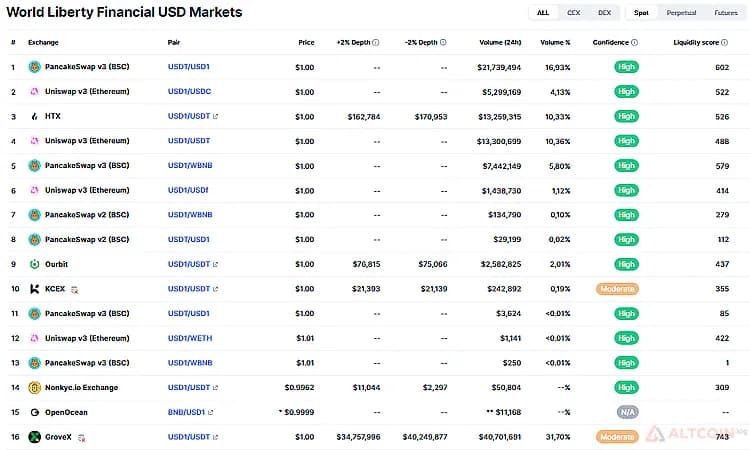
Task: Click the $2,582,825 volume cell
Action: 501,264
